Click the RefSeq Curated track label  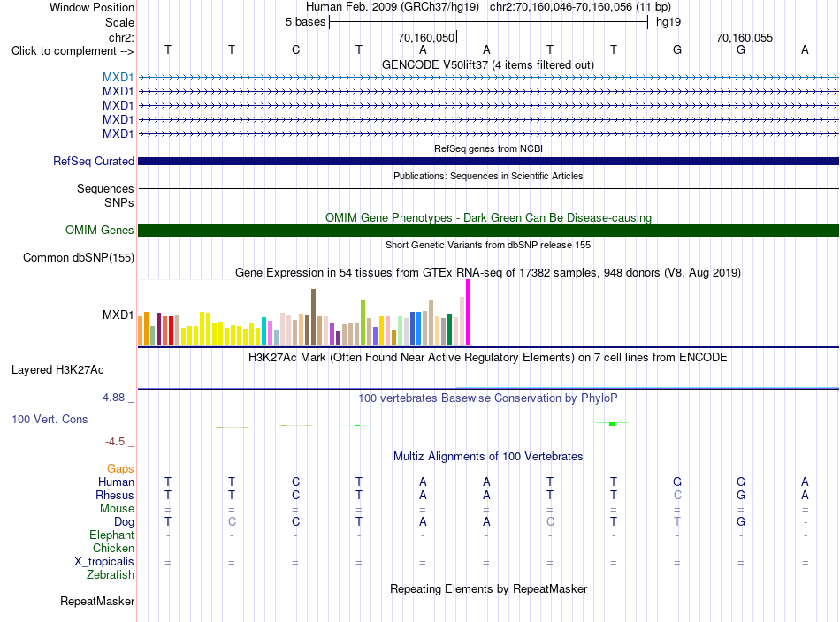[x=94, y=161]
